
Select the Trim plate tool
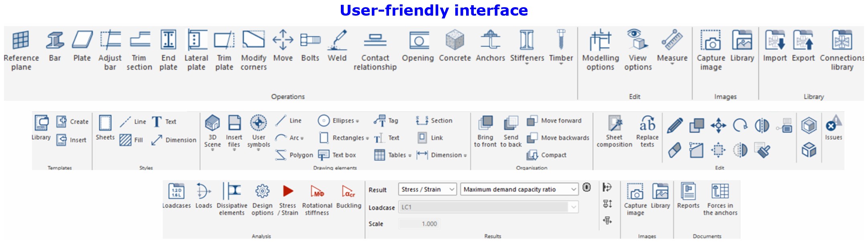click(x=224, y=50)
